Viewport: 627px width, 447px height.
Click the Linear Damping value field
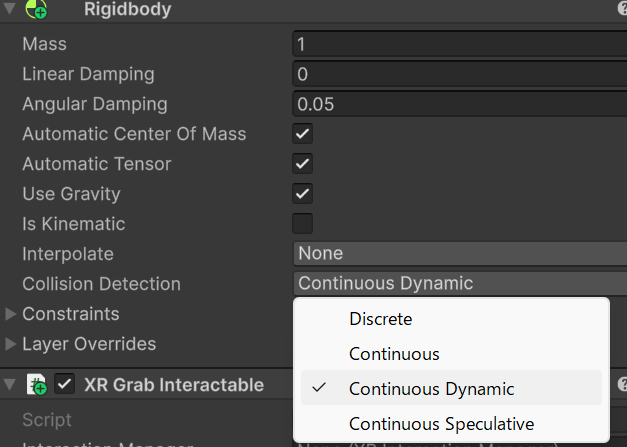click(460, 74)
